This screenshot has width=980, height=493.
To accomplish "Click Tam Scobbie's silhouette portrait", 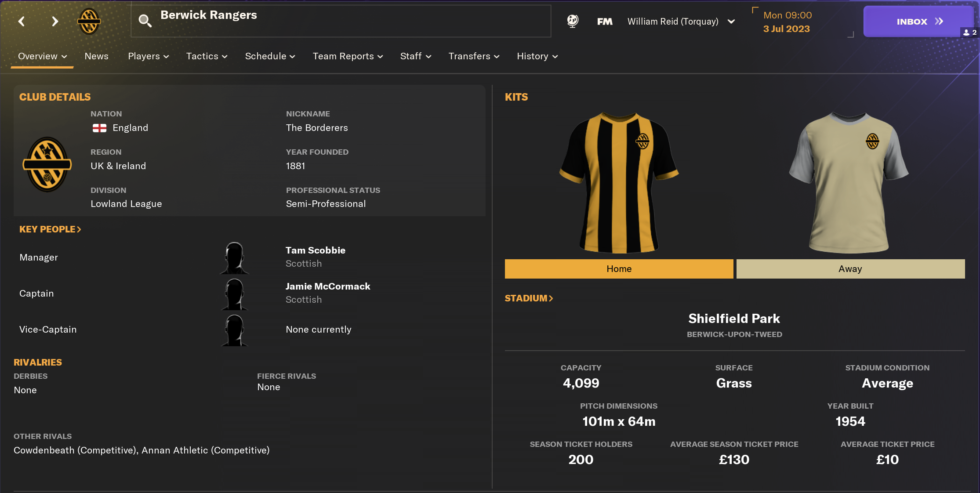I will [x=234, y=257].
